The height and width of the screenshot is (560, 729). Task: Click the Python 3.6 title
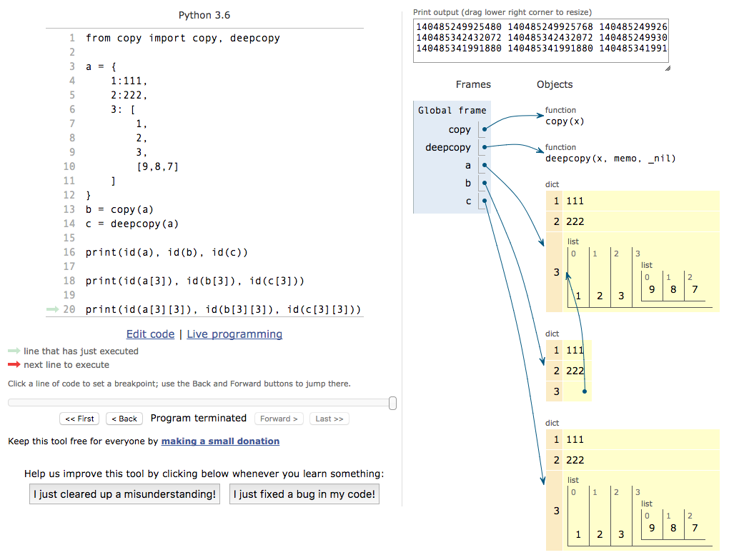click(x=204, y=15)
